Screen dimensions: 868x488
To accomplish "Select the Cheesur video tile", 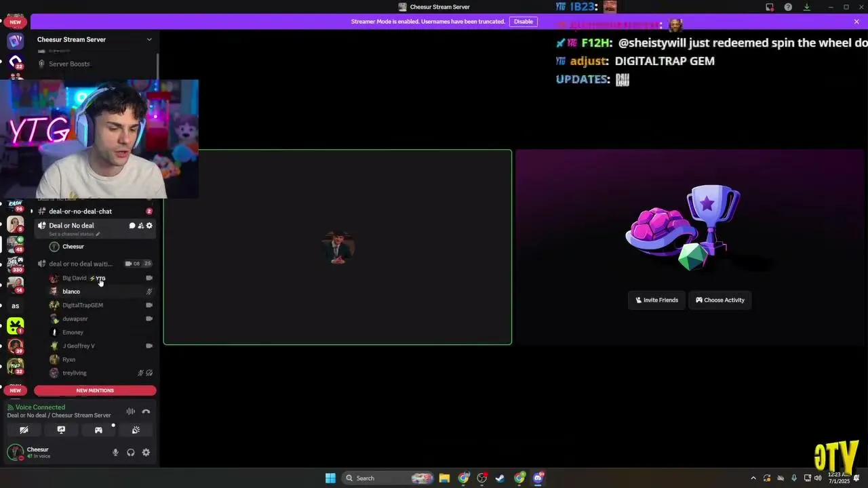I will click(x=338, y=247).
